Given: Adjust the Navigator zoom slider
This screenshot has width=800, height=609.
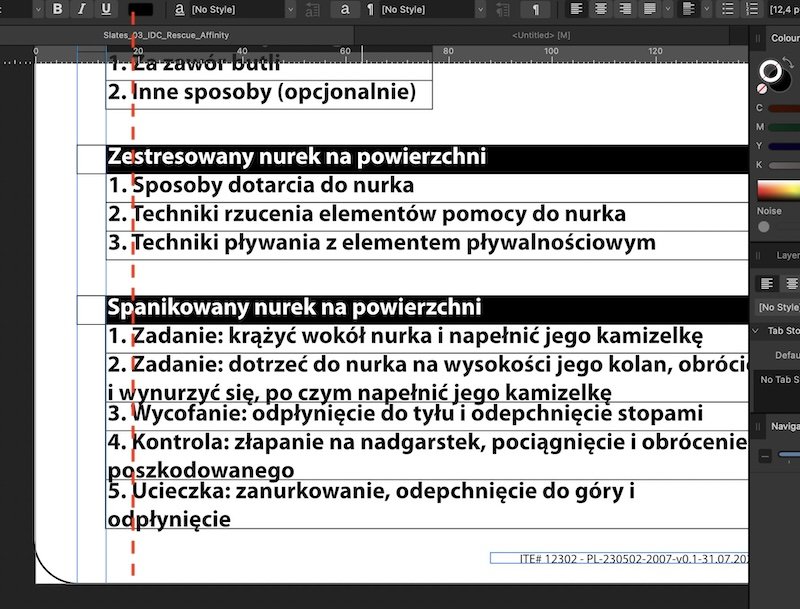Looking at the screenshot, I should click(x=789, y=454).
